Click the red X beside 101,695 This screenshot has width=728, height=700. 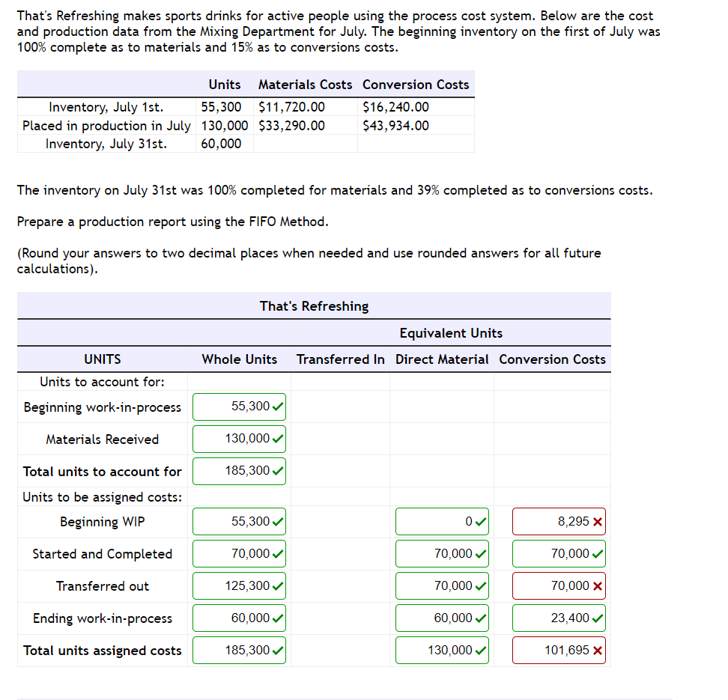[x=598, y=651]
